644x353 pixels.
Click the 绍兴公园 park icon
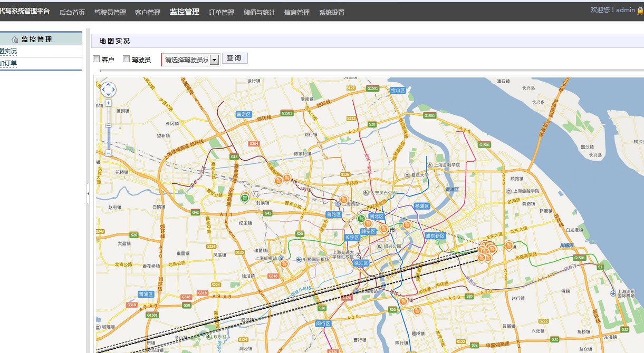click(x=379, y=246)
